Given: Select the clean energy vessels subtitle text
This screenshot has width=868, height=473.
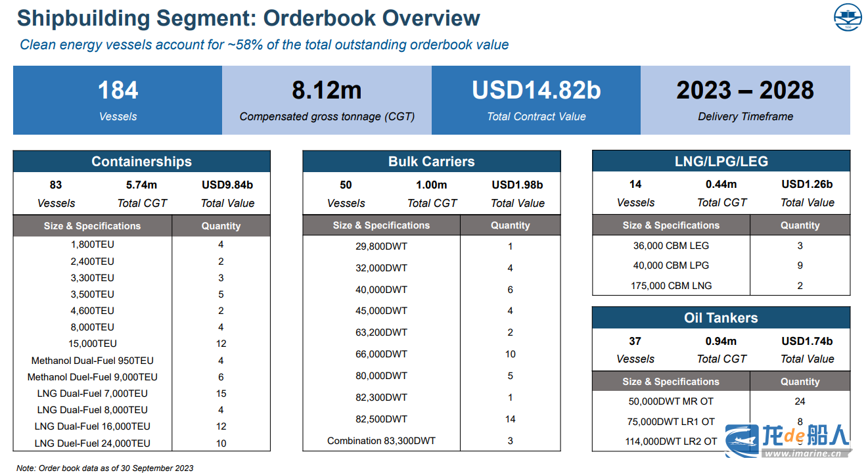Looking at the screenshot, I should 264,45.
